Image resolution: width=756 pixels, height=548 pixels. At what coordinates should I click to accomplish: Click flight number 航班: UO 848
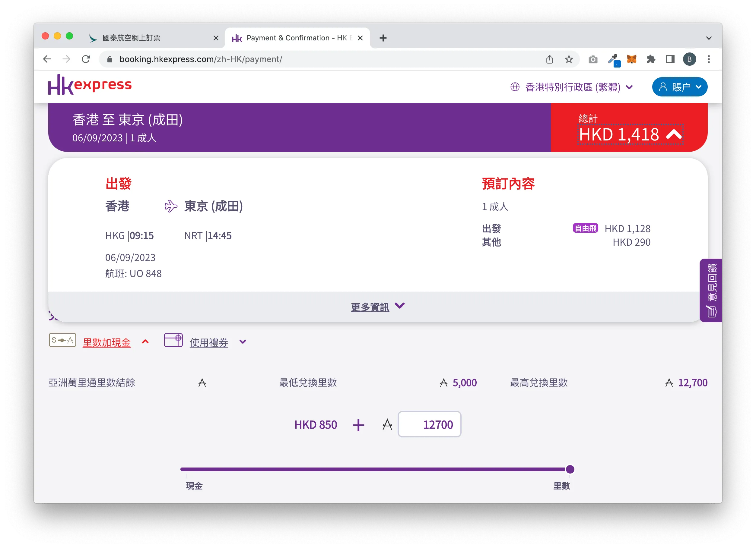pos(133,273)
